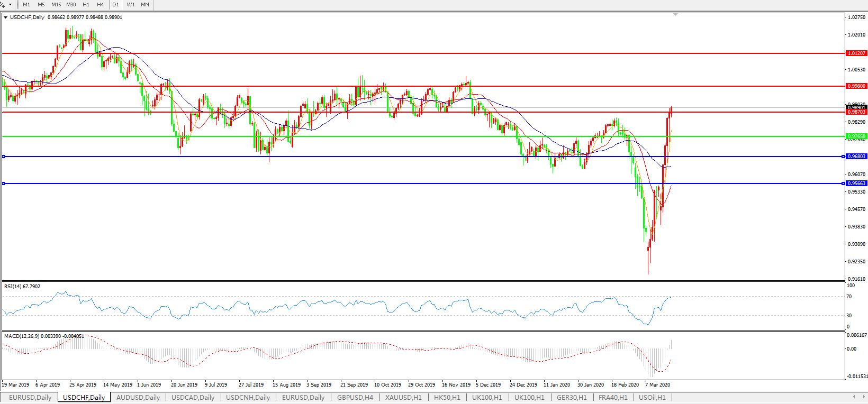This screenshot has width=868, height=404.
Task: Click the green 0.97658 price level label
Action: (x=856, y=136)
